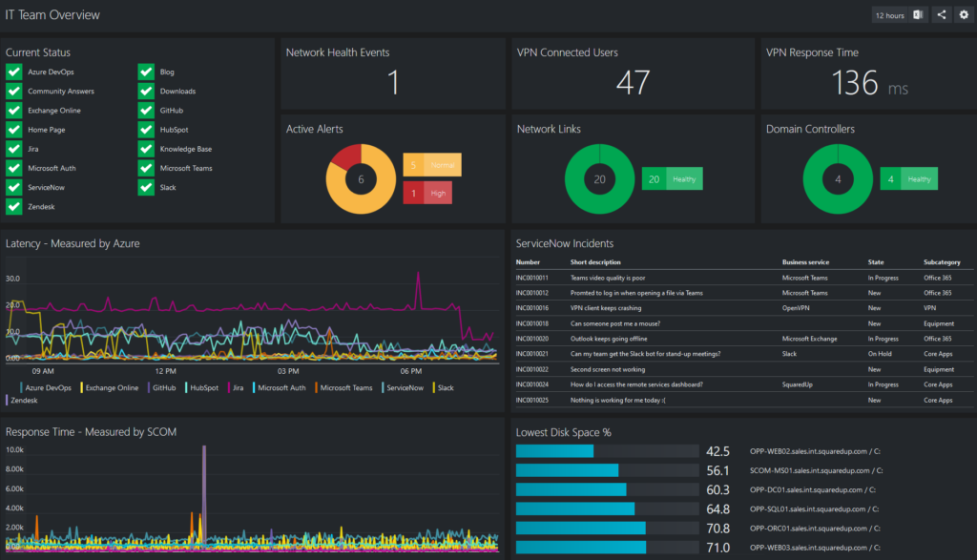
Task: Click the green check icon beside Community Answers
Action: pos(13,91)
